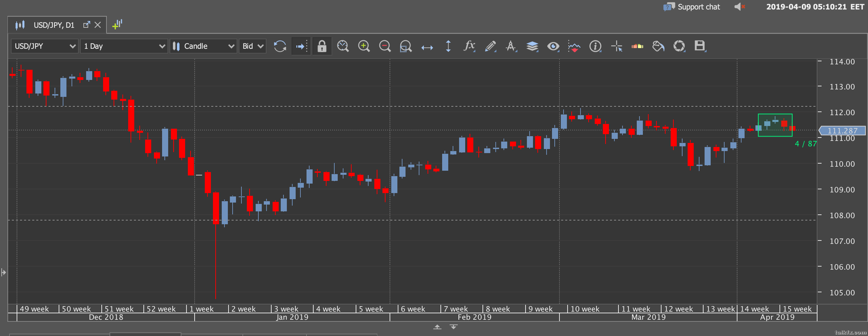
Task: Open the time-based zoom tool
Action: [x=343, y=46]
